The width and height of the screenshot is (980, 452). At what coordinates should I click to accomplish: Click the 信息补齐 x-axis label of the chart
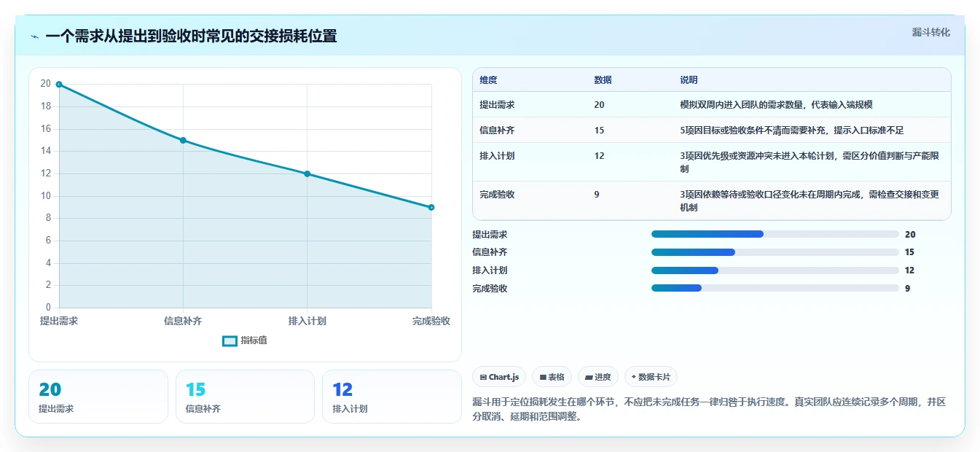[x=183, y=321]
